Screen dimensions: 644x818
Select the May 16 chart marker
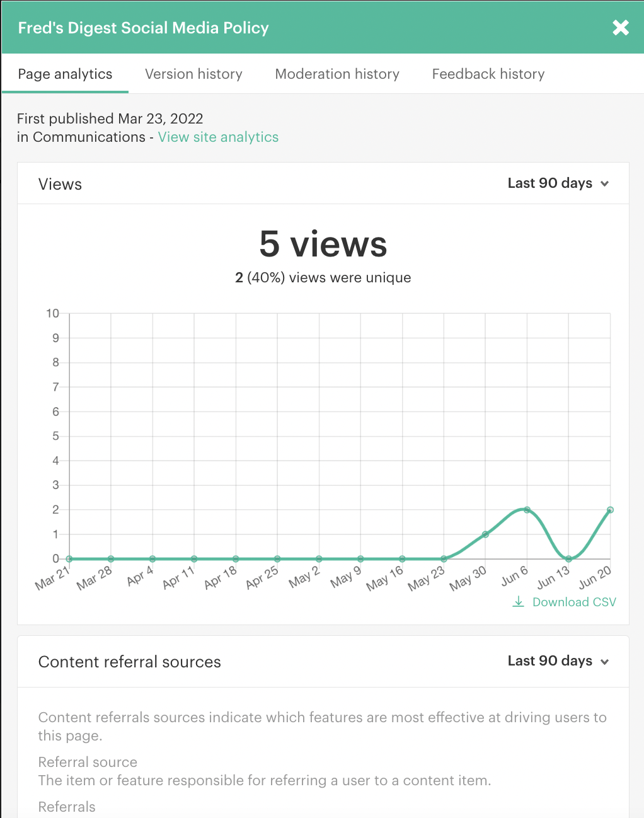click(x=402, y=558)
